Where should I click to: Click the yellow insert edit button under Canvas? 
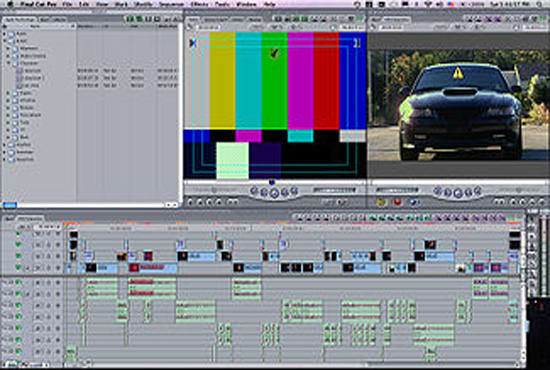[x=381, y=202]
